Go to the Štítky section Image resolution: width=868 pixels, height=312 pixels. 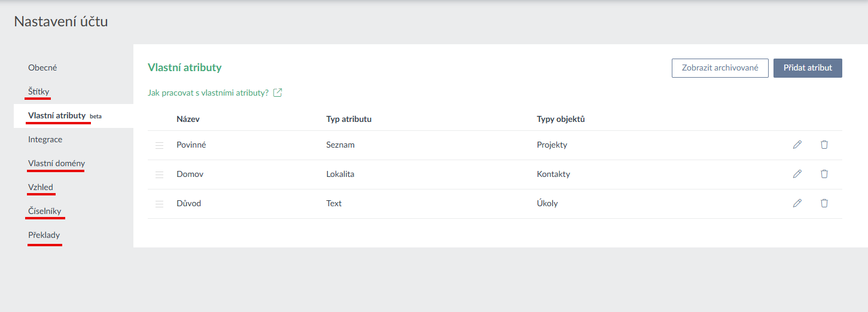point(39,91)
